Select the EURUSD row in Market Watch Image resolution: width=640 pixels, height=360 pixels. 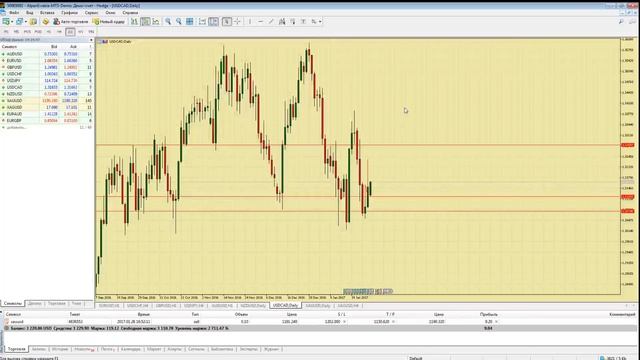click(x=47, y=60)
